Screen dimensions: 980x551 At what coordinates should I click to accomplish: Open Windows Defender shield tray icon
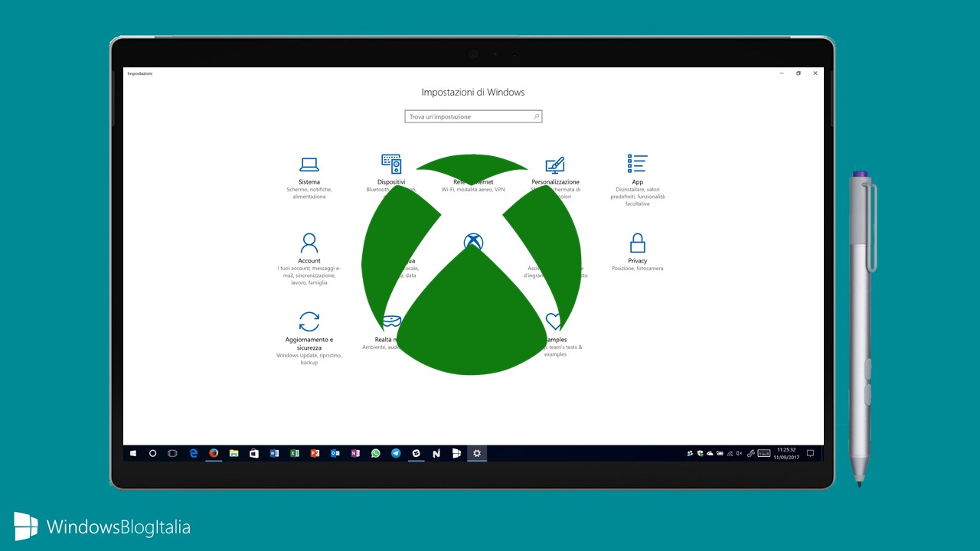click(700, 453)
